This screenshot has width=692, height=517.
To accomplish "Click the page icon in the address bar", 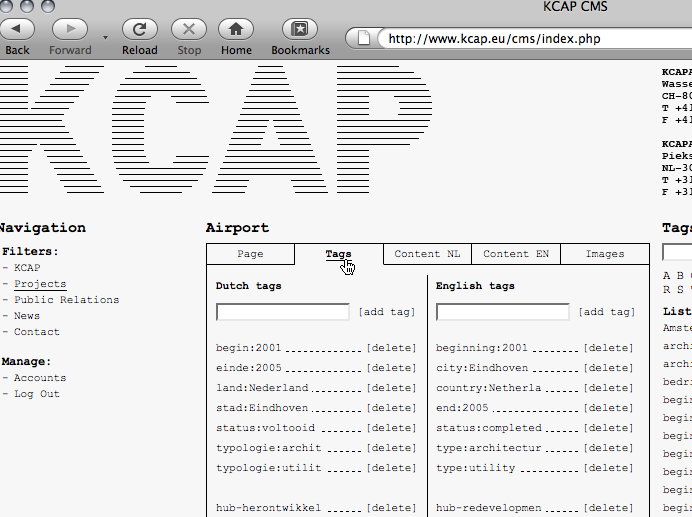I will 365,39.
